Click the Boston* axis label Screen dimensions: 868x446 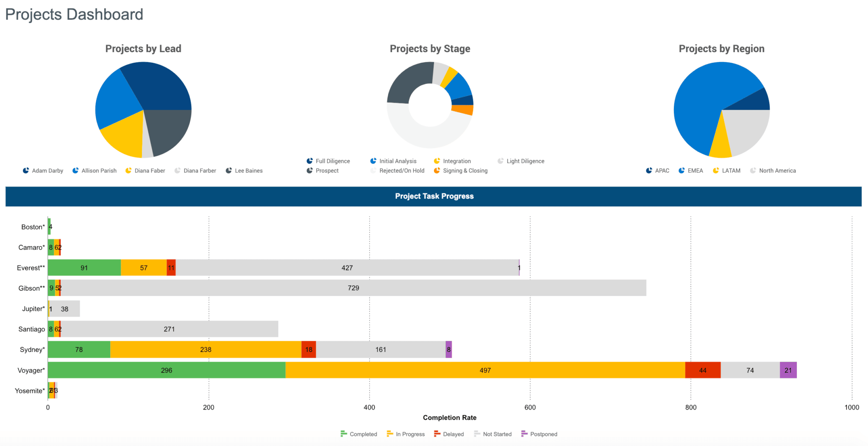coord(33,227)
